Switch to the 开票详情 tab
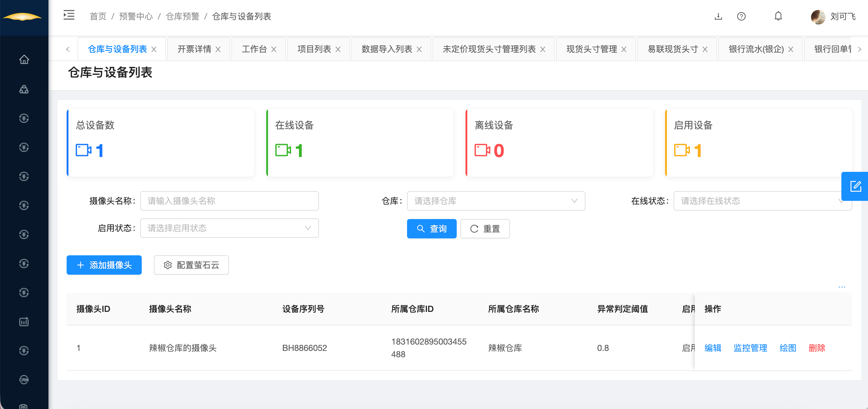The image size is (868, 409). point(194,49)
